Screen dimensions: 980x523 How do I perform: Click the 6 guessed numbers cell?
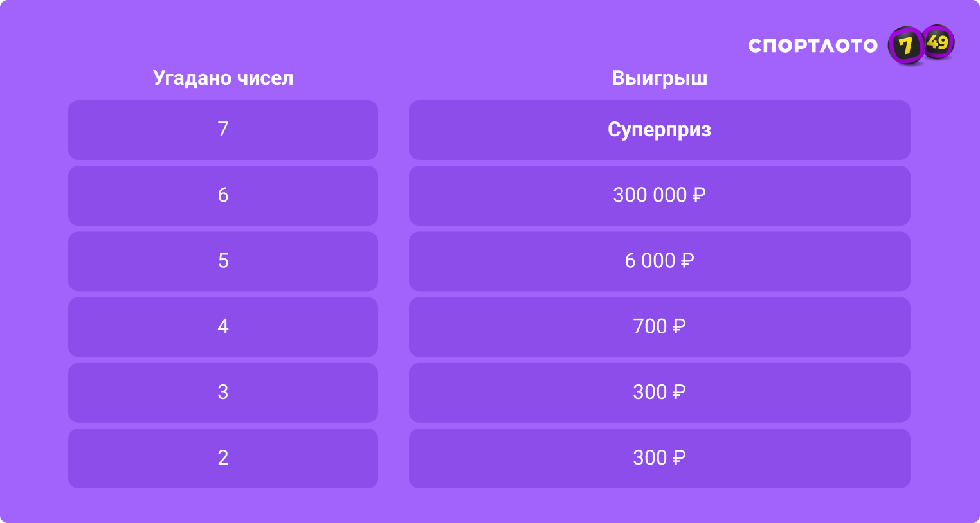(x=223, y=195)
